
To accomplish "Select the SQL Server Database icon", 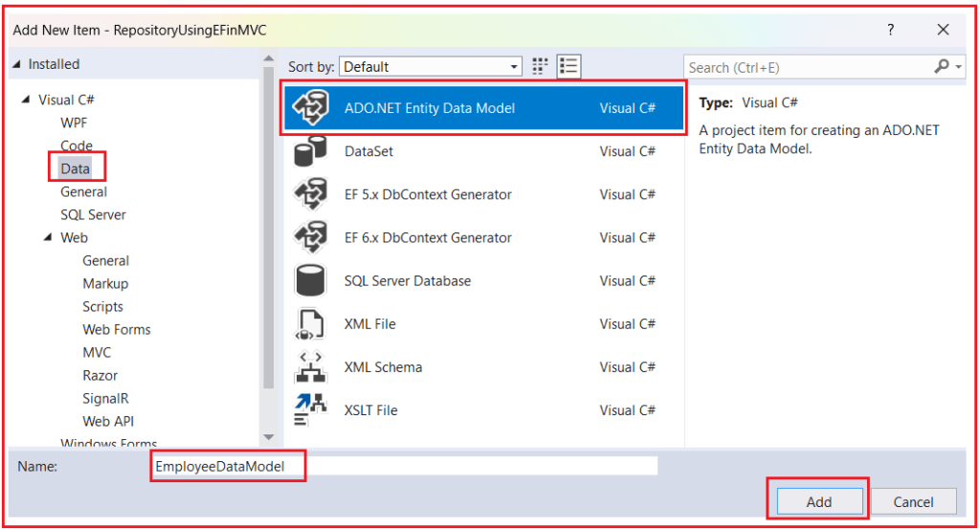I will (310, 281).
